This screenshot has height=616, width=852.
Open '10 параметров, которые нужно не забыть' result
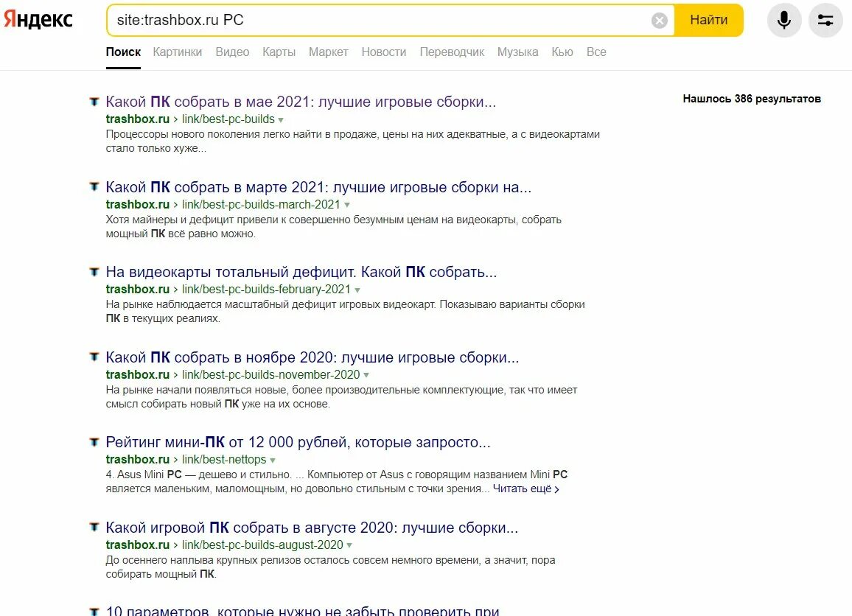tap(302, 611)
